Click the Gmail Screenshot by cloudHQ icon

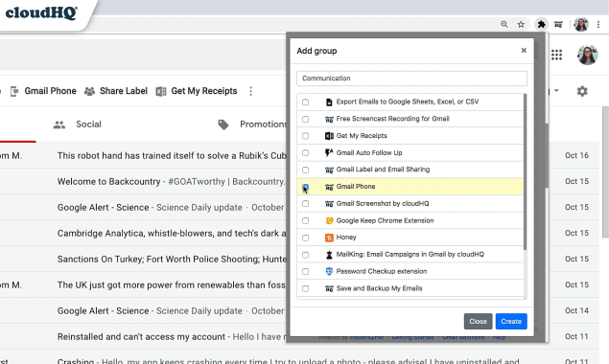click(x=329, y=204)
